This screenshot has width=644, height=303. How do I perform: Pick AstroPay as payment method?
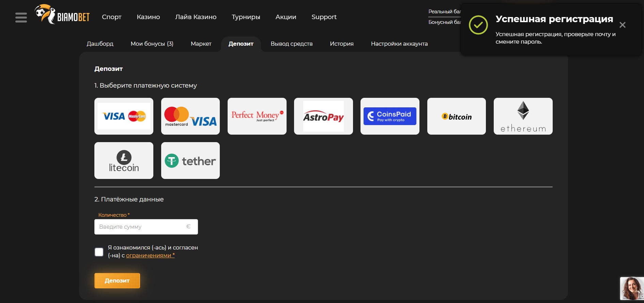(323, 116)
